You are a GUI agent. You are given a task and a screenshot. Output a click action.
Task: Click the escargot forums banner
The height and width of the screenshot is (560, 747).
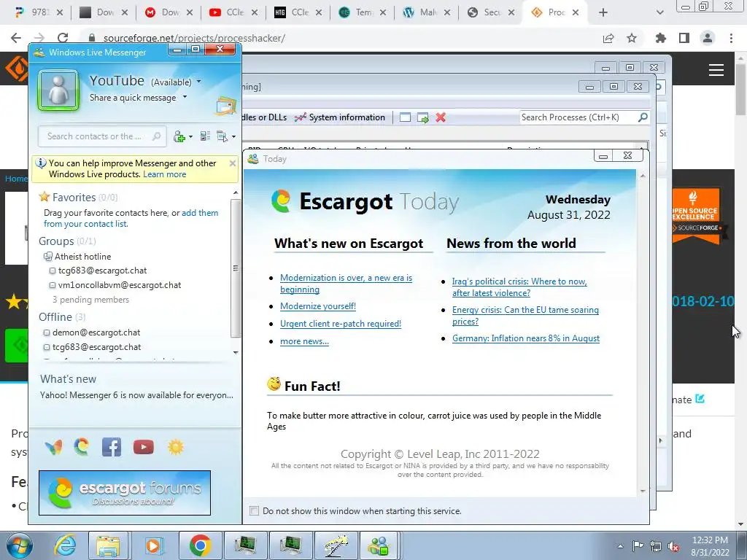tap(124, 493)
